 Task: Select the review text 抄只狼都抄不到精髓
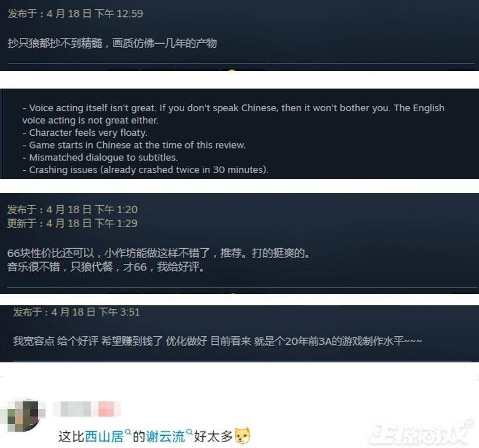(55, 43)
